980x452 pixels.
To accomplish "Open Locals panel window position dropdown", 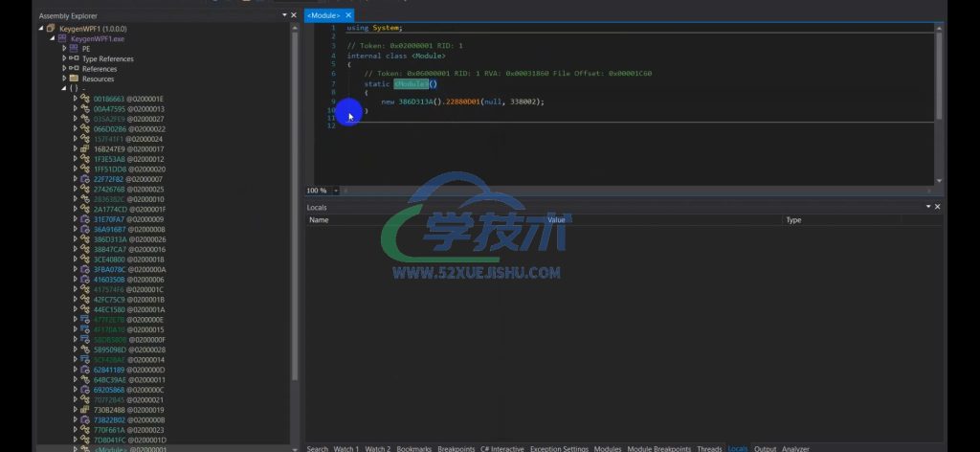I will coord(928,206).
